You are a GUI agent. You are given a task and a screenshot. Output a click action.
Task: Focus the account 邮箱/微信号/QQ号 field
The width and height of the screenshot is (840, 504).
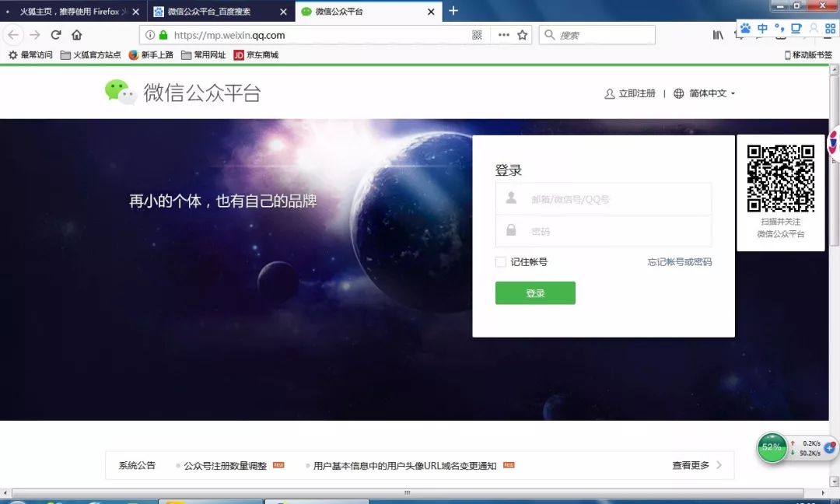point(604,198)
